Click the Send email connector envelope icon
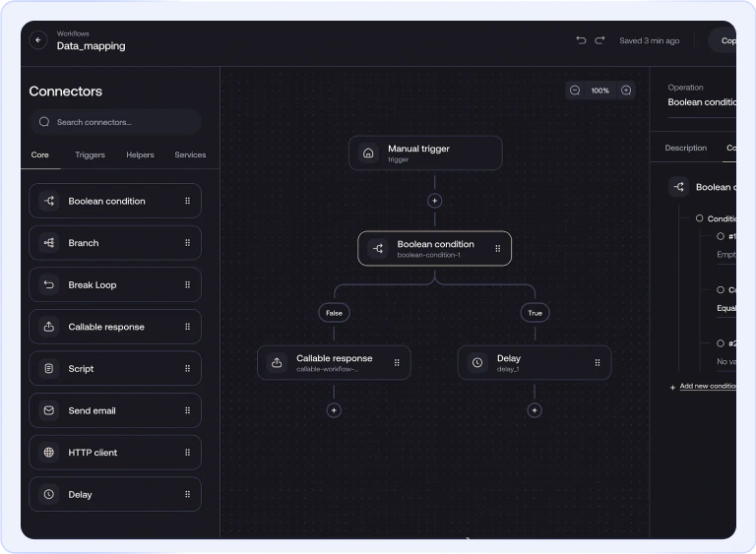The width and height of the screenshot is (756, 554). click(x=48, y=410)
